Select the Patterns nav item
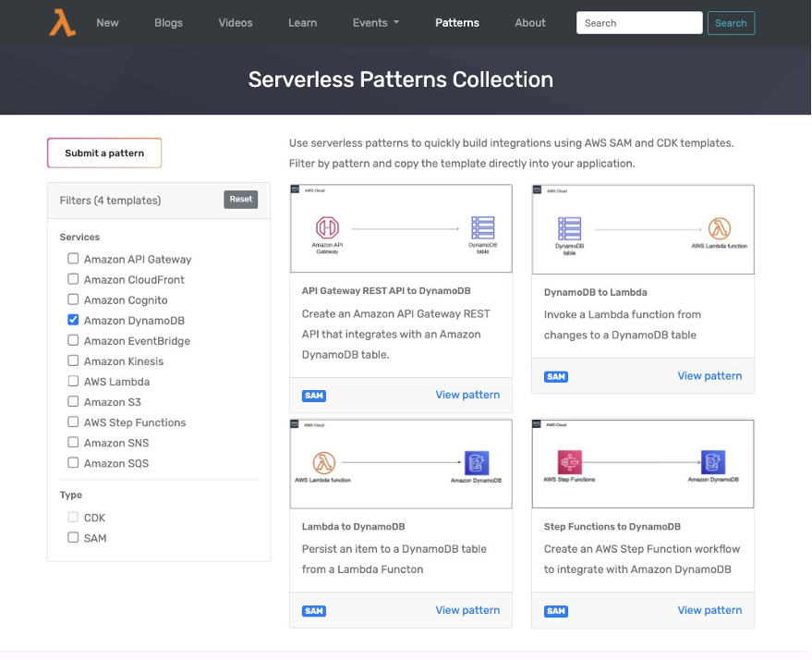Screen dimensions: 812x660 click(456, 23)
